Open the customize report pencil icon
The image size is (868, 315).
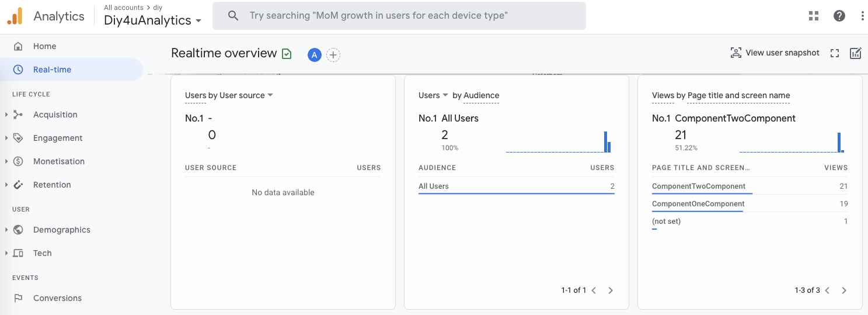coord(855,53)
